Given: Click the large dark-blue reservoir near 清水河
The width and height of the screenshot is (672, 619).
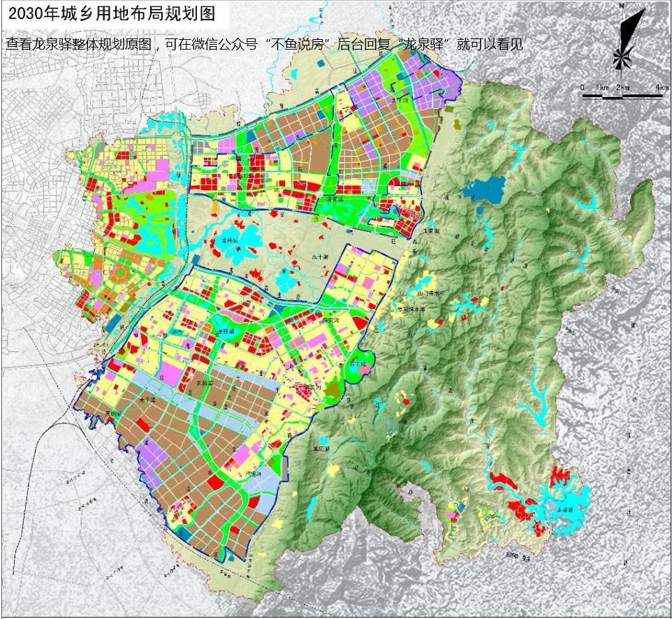Looking at the screenshot, I should (485, 189).
